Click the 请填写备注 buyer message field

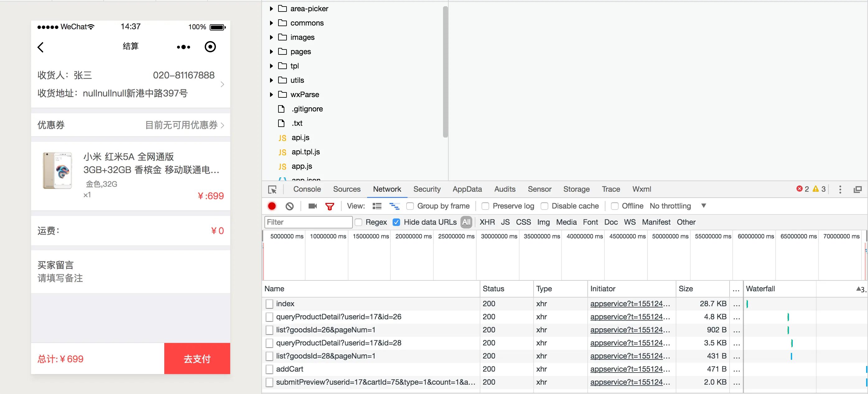click(x=60, y=278)
